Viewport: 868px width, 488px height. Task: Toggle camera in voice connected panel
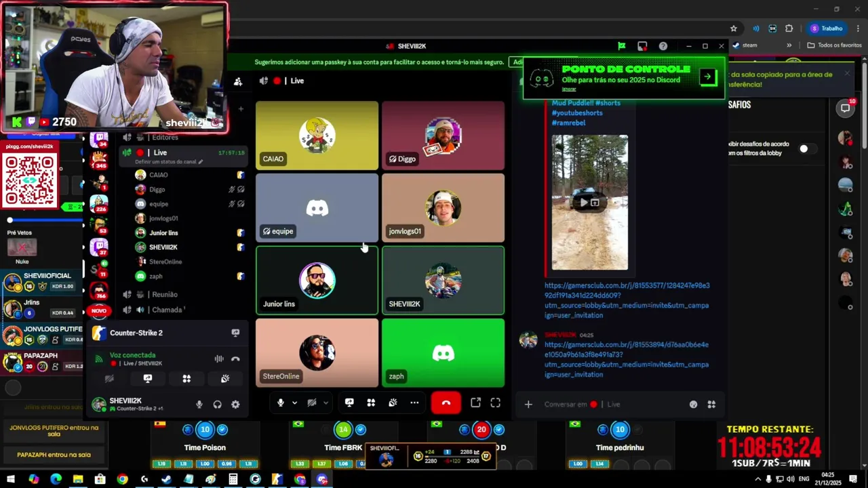point(109,379)
